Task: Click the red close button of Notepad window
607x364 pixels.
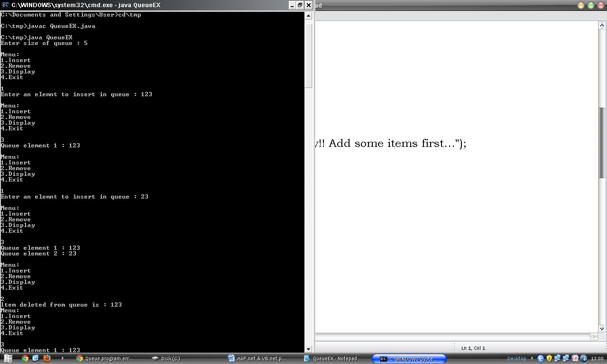Action: 601,5
